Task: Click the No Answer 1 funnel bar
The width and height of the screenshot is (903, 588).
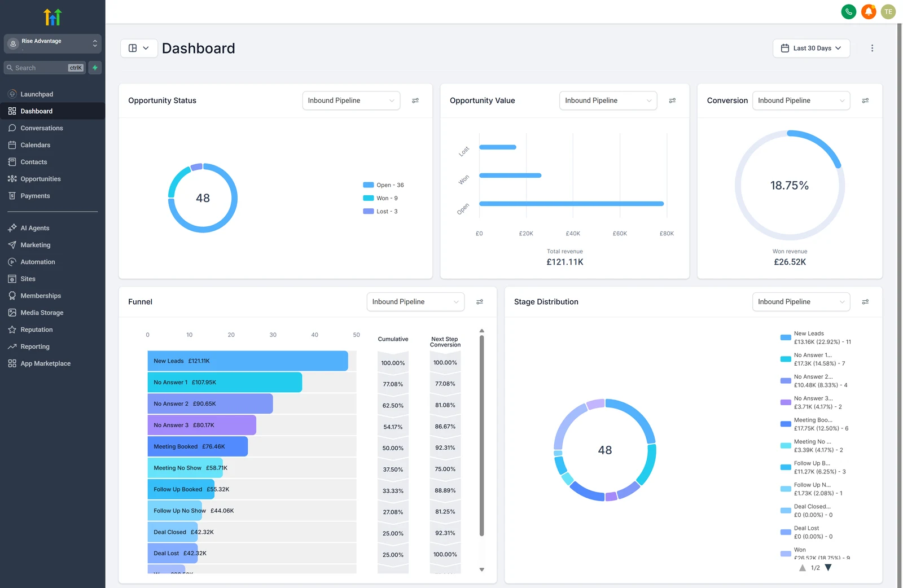Action: tap(225, 382)
